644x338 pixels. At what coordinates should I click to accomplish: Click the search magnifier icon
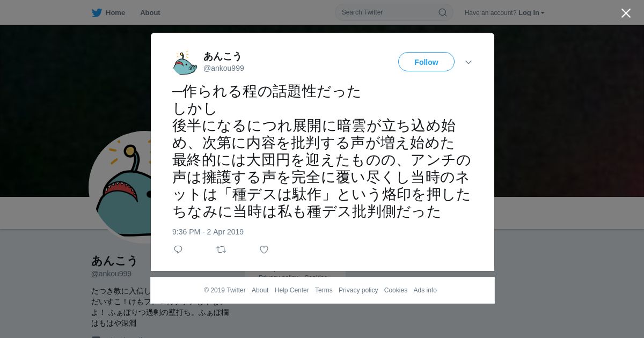coord(443,12)
